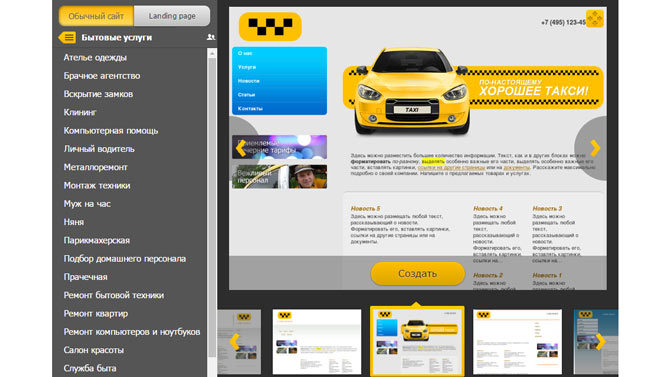Show next template with right preview arrow

click(x=595, y=148)
